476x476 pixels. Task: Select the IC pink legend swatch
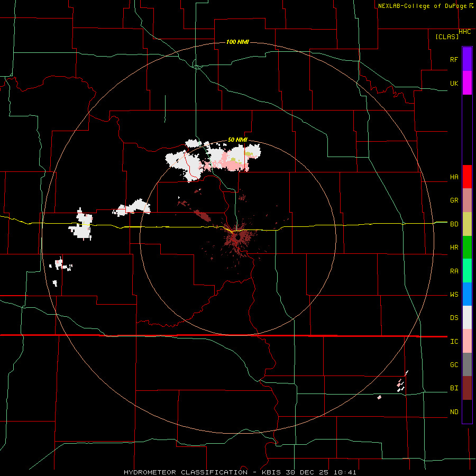(x=467, y=341)
